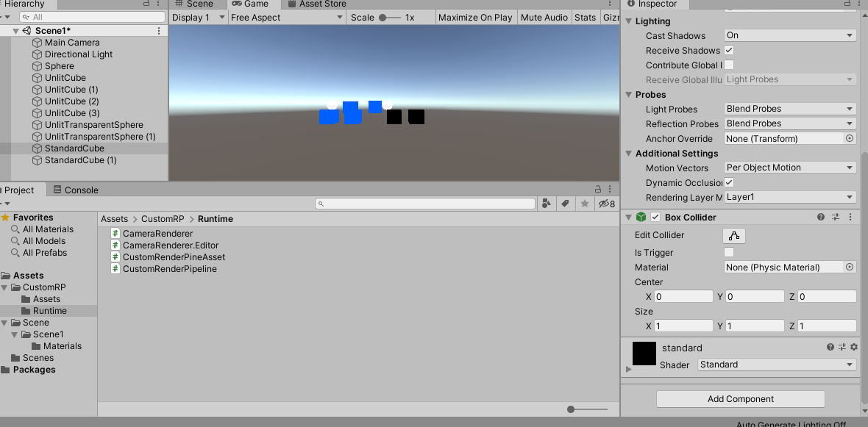Uncheck the Receive Shadows checkbox
Screen dimensions: 868x427
tap(729, 51)
